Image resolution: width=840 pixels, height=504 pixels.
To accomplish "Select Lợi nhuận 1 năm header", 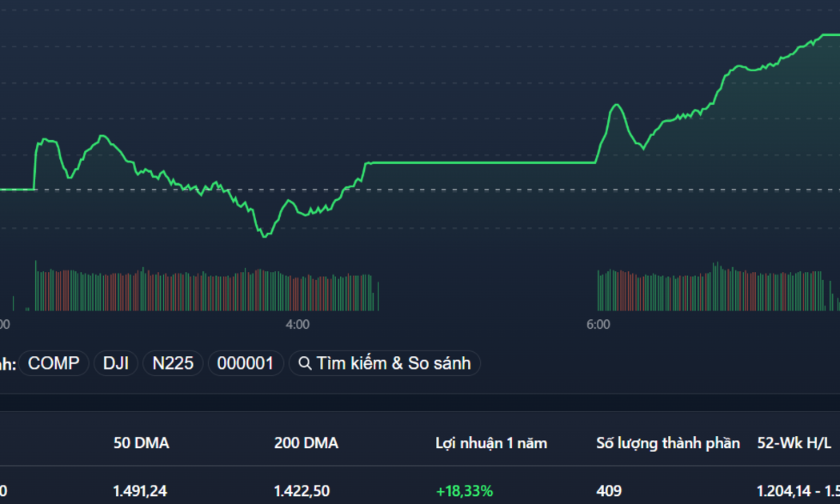I will pyautogui.click(x=491, y=443).
